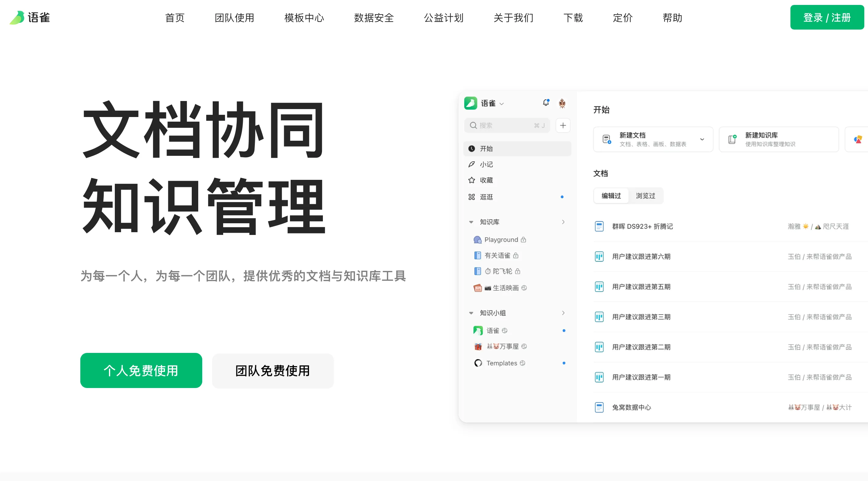The height and width of the screenshot is (481, 868).
Task: Click the clock icon beside 开始
Action: click(472, 149)
